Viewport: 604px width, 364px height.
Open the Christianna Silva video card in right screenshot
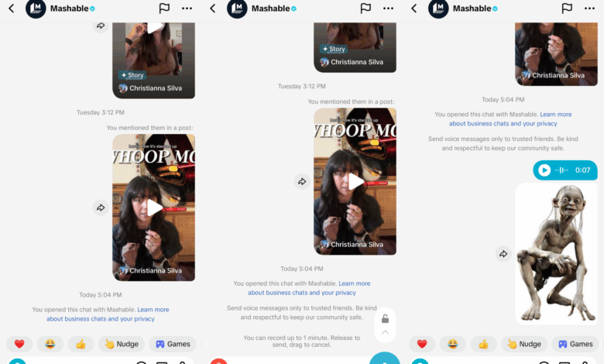(556, 54)
